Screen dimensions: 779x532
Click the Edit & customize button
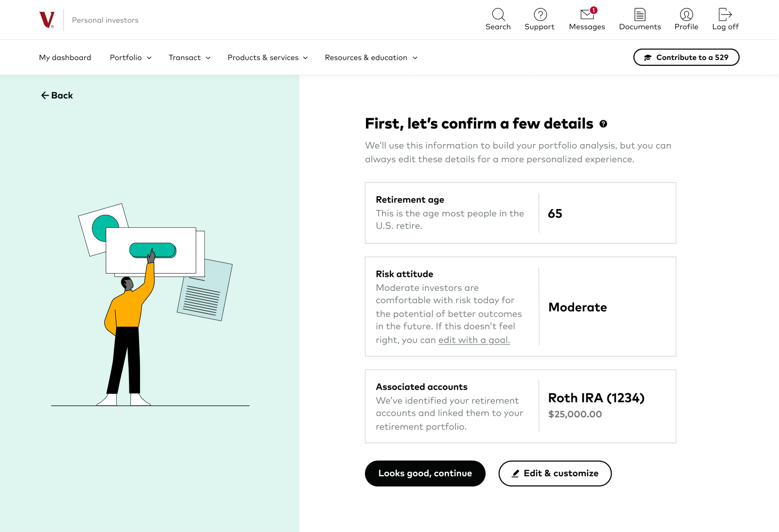pyautogui.click(x=555, y=473)
